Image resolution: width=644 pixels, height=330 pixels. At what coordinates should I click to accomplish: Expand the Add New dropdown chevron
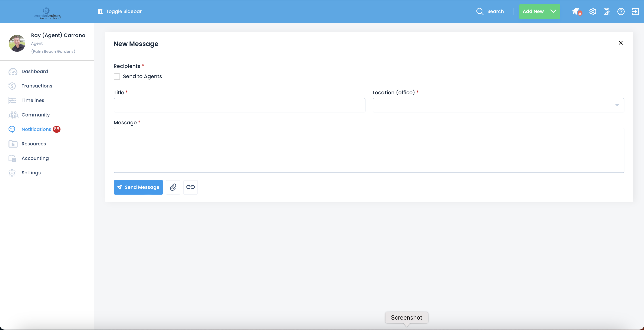tap(553, 11)
